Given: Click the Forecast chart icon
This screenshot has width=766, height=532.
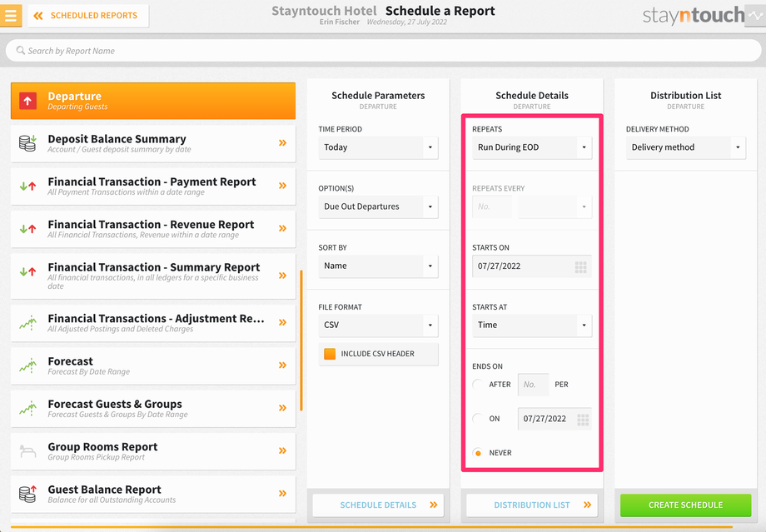Looking at the screenshot, I should (27, 365).
